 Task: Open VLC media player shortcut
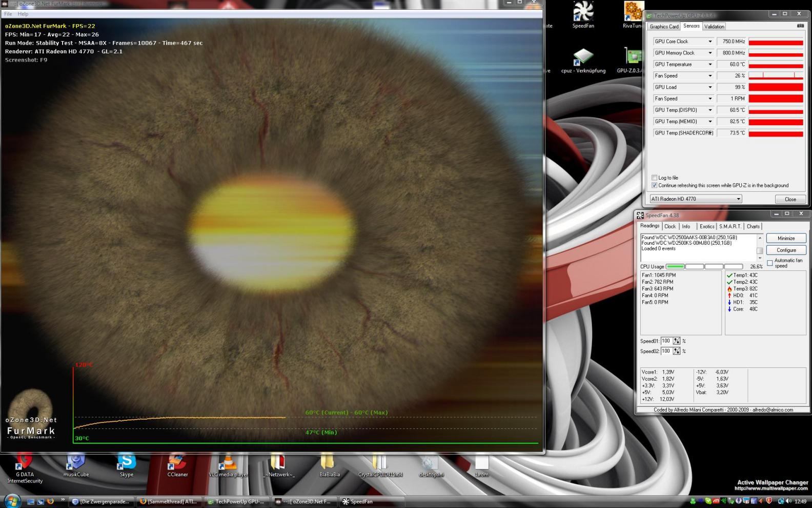(228, 465)
